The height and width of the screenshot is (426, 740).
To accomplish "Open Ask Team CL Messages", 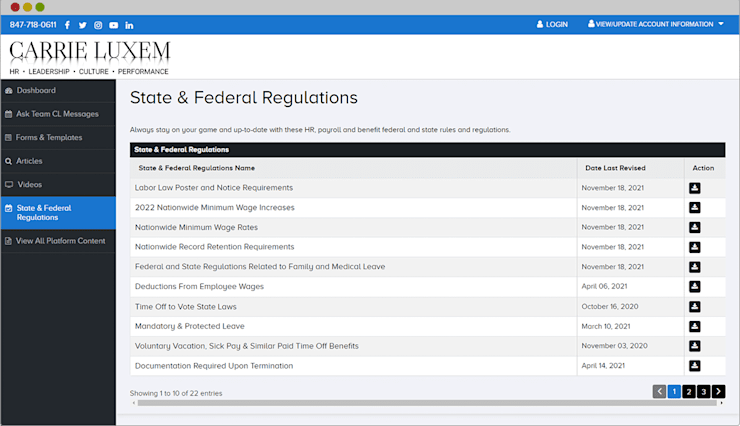I will 58,114.
